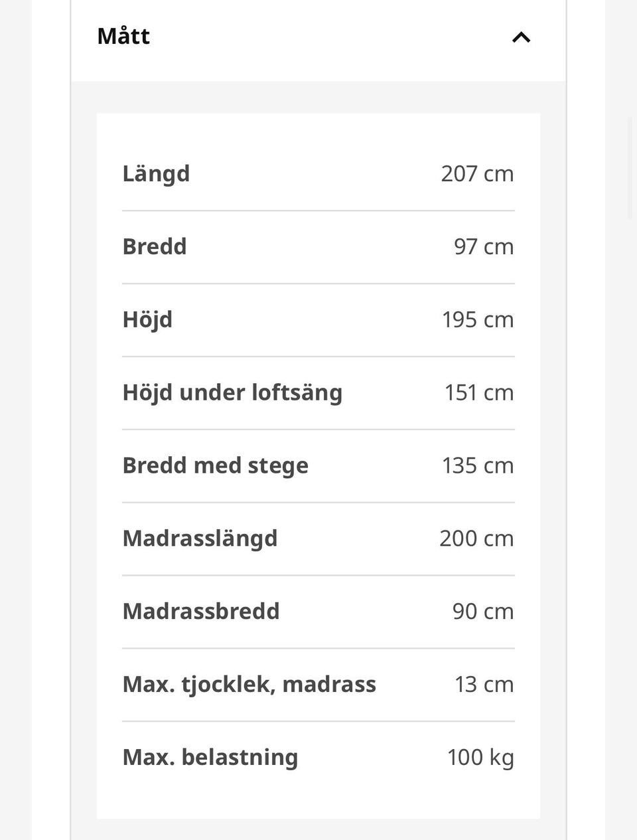The height and width of the screenshot is (840, 637).
Task: Click the Bredd med stege label
Action: [x=215, y=466]
